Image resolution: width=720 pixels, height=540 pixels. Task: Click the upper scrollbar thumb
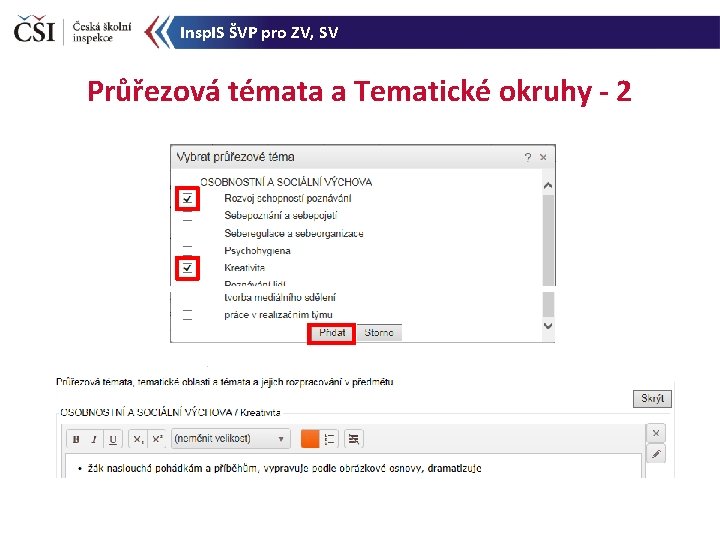(x=548, y=240)
